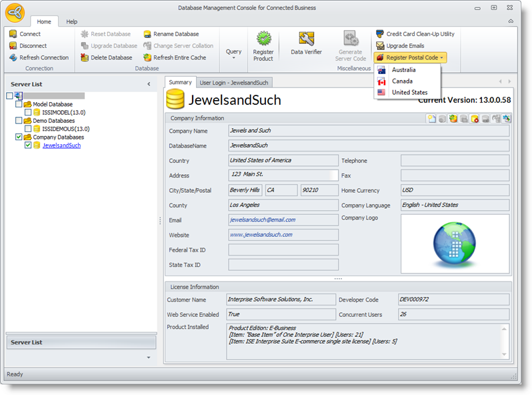The height and width of the screenshot is (395, 532).
Task: Click the Disconnect icon
Action: [x=13, y=46]
